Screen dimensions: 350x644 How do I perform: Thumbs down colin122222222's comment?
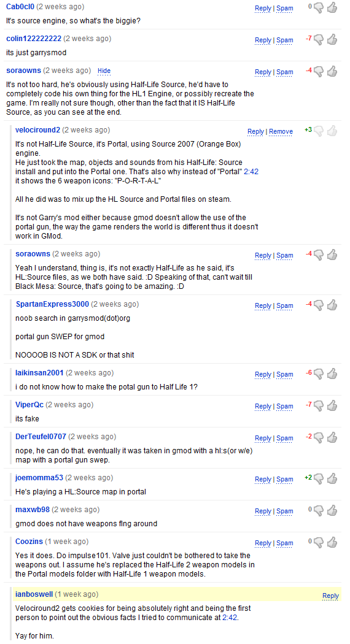point(319,39)
